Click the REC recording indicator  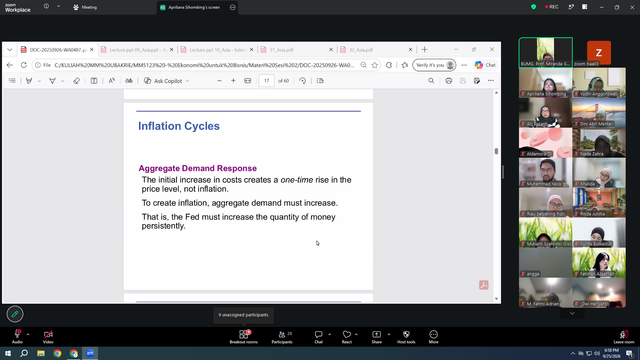[x=551, y=7]
